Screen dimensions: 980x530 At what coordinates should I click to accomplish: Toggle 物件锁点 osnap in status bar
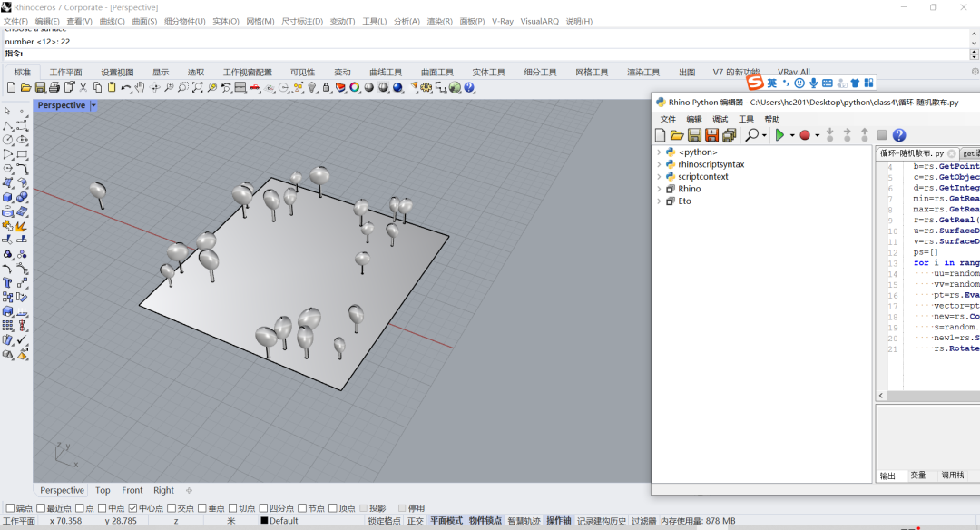point(485,521)
